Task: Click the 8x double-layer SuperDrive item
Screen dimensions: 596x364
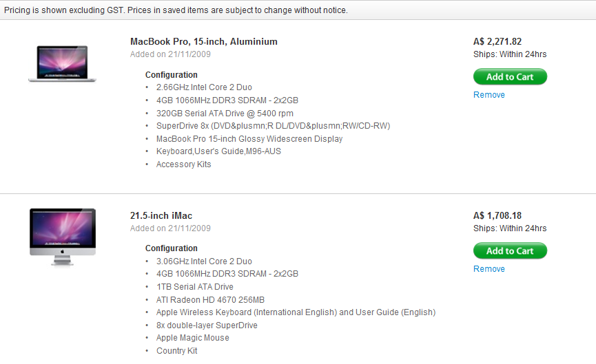Action: pos(207,325)
